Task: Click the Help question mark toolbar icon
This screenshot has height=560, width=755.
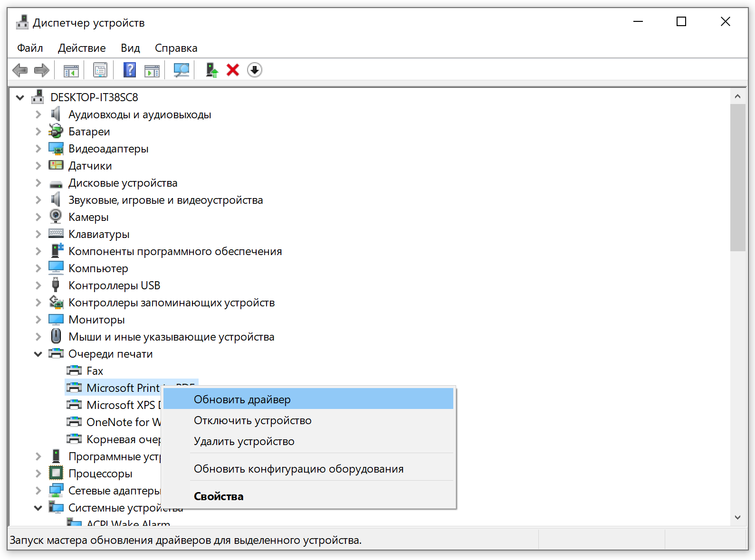Action: (129, 70)
